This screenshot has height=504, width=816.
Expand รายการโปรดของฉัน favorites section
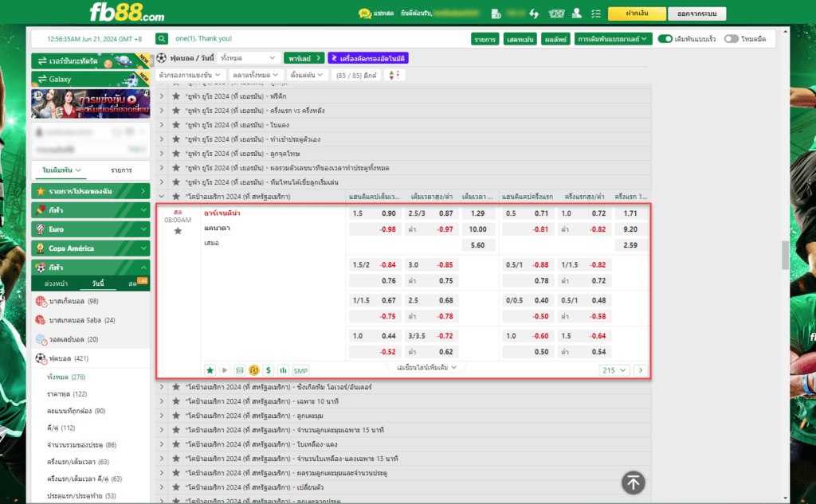click(91, 191)
